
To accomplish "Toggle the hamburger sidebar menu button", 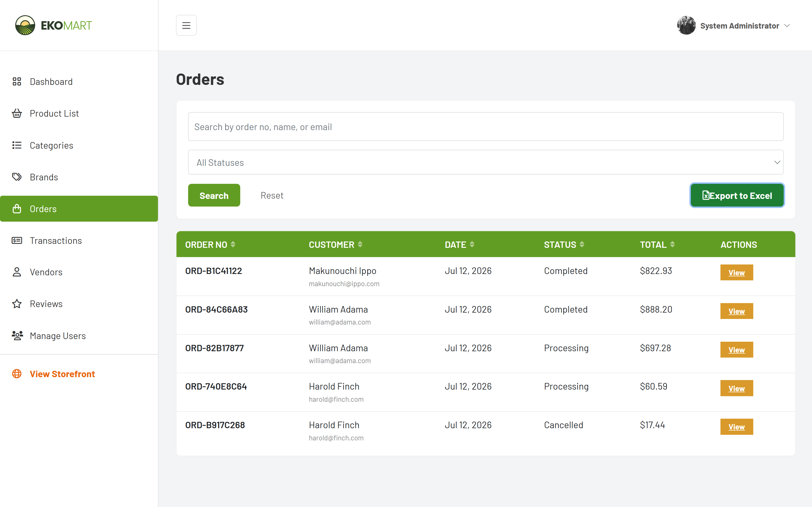I will coord(186,25).
